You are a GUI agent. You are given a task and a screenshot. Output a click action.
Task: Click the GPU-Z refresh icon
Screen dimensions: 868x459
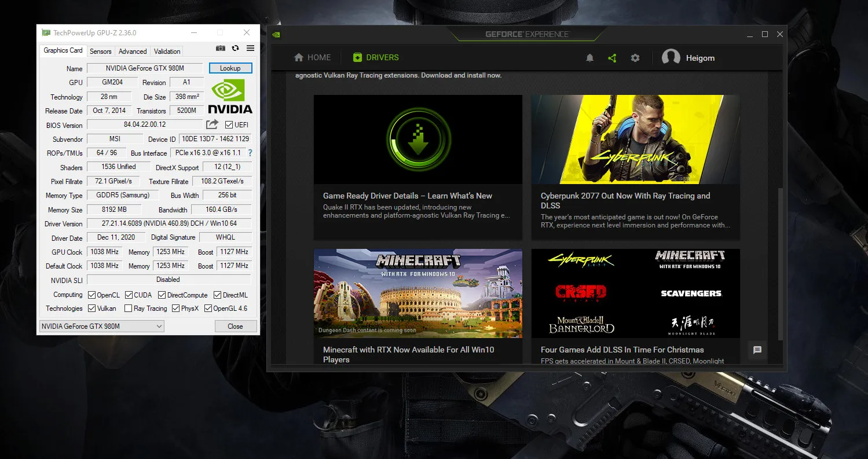pyautogui.click(x=236, y=49)
